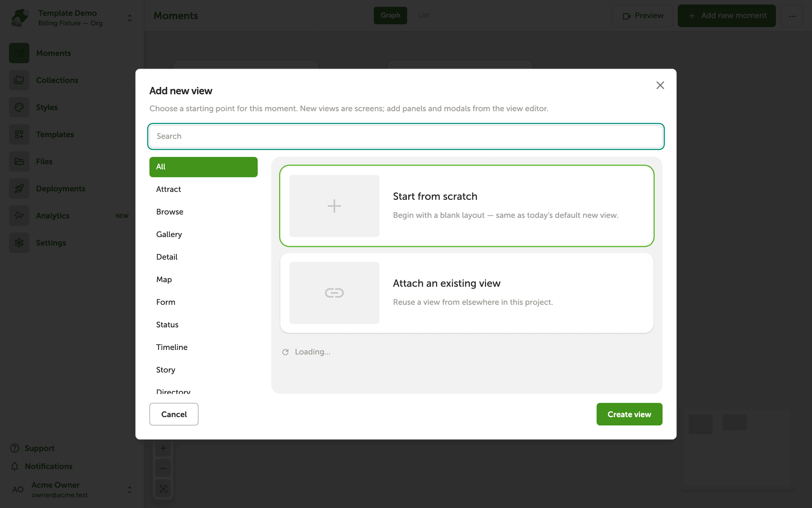The width and height of the screenshot is (812, 508).
Task: Open the Analytics chart icon
Action: pos(19,215)
